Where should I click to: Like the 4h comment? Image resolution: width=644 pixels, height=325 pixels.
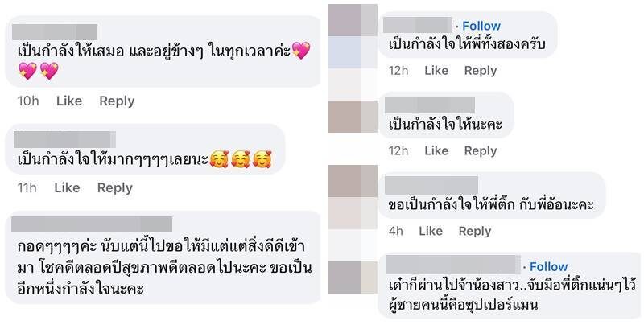point(431,232)
